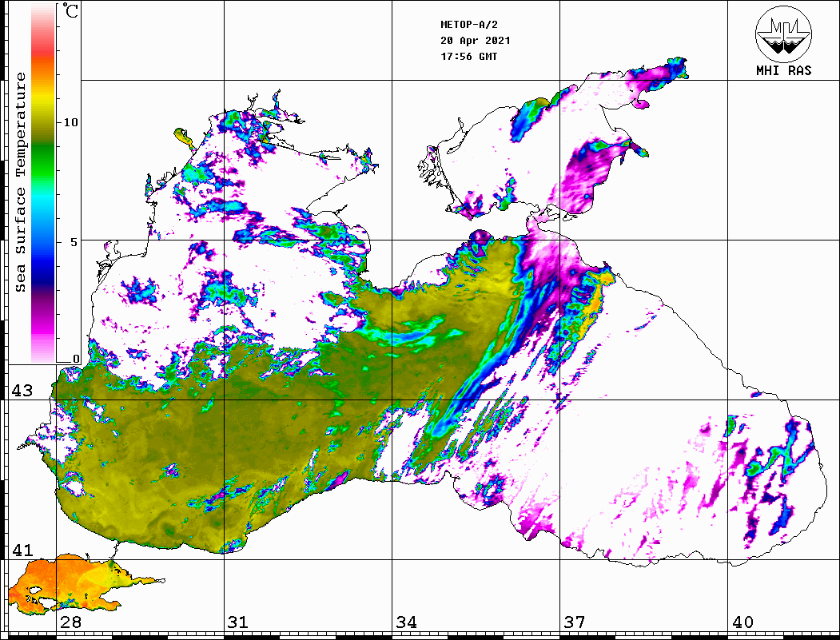Viewport: 840px width, 640px height.
Task: Click the temperature color scale bar
Action: 43,183
